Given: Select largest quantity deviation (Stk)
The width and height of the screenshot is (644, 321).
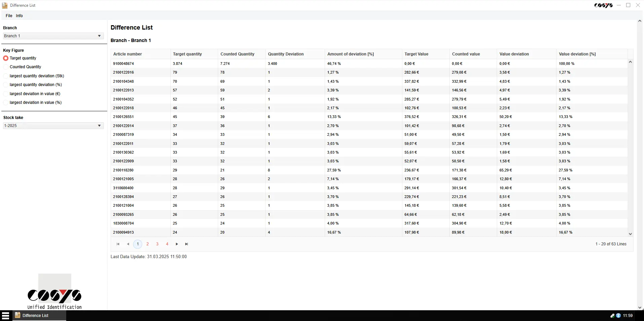Looking at the screenshot, I should coord(6,76).
